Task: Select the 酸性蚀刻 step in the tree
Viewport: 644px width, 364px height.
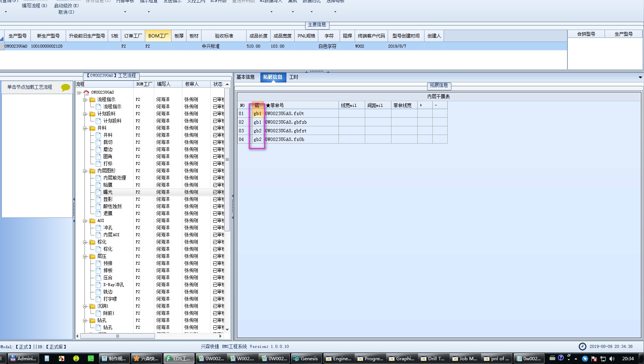Action: (112, 206)
